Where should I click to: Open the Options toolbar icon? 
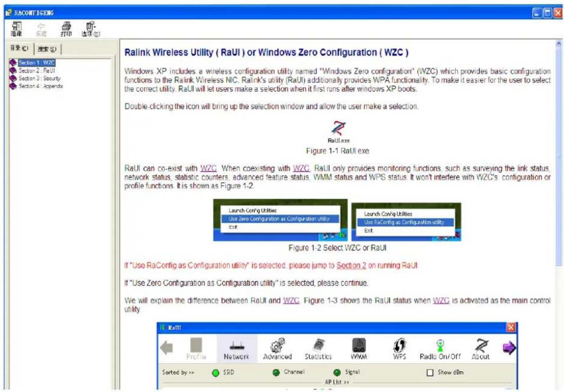point(91,29)
